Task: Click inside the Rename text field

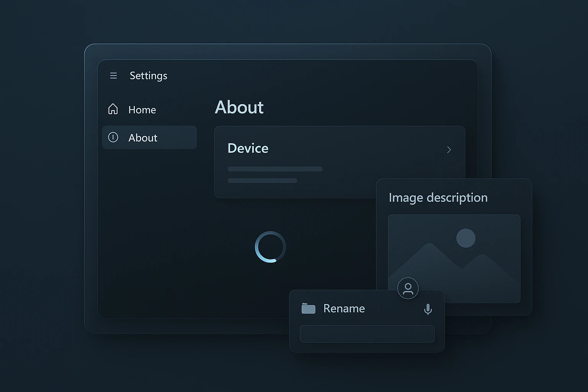Action: click(367, 334)
